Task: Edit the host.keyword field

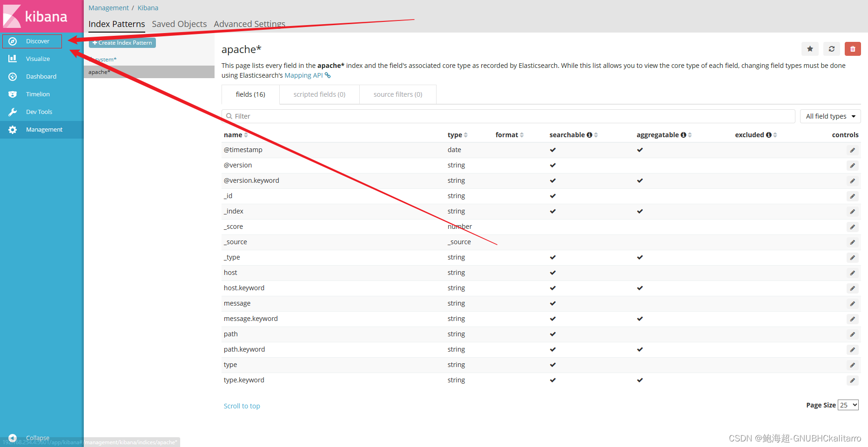Action: [x=853, y=288]
